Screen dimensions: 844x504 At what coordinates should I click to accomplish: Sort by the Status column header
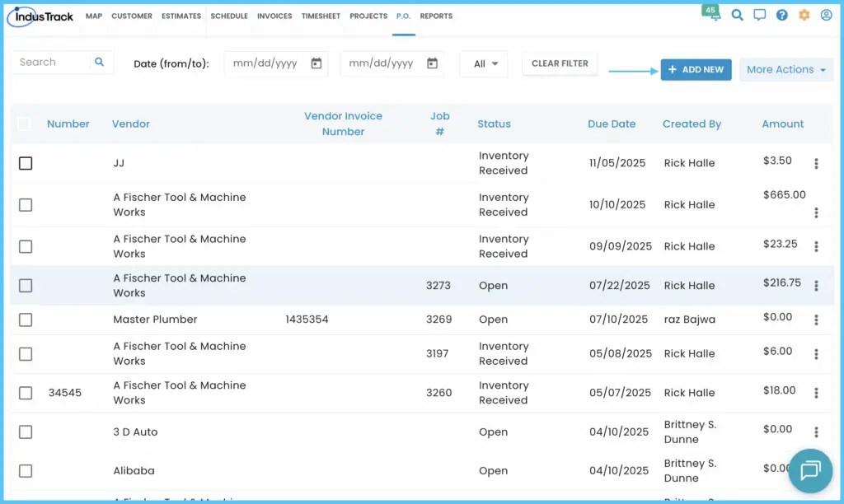coord(495,124)
